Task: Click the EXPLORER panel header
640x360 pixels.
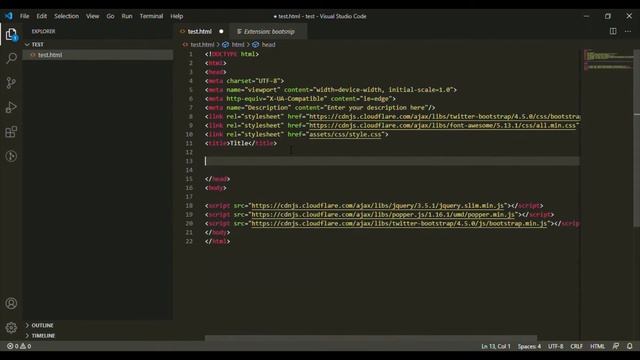Action: point(44,31)
